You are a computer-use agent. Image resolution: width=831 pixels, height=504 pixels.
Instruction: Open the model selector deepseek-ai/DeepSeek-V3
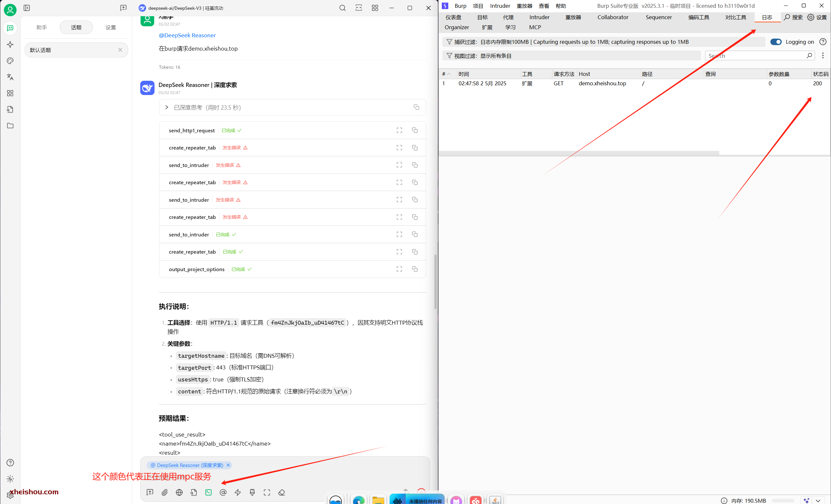[181, 8]
